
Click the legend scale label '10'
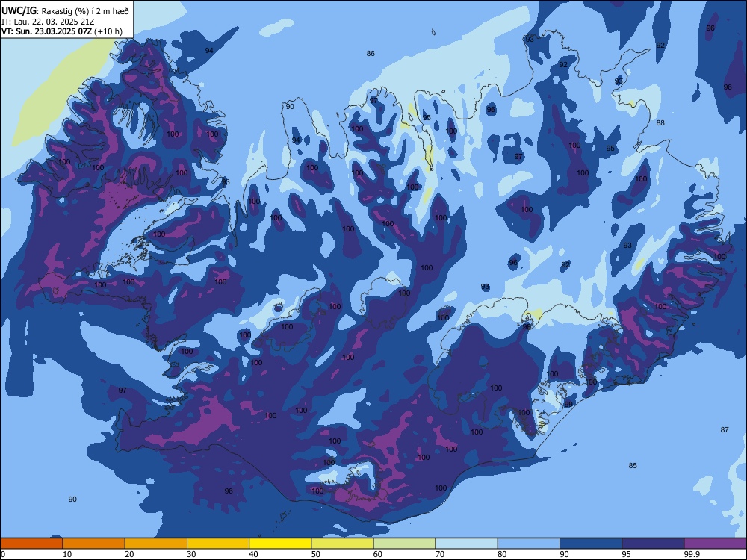point(67,554)
